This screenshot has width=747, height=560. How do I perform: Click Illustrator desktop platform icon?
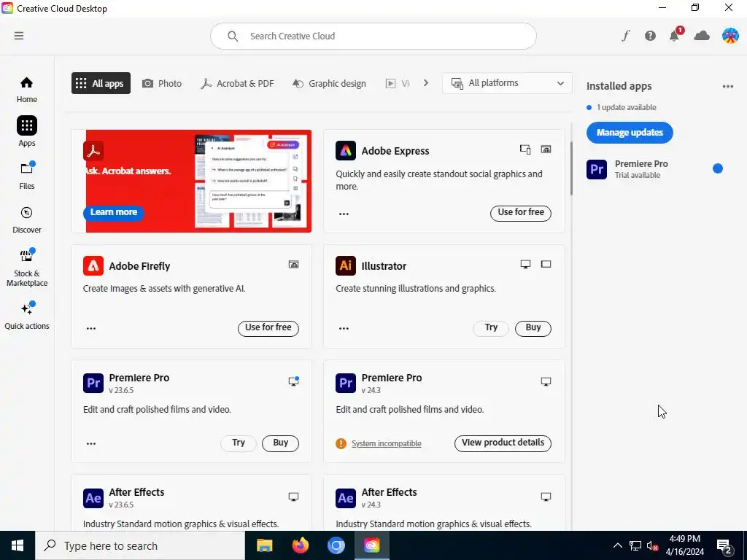(x=525, y=264)
